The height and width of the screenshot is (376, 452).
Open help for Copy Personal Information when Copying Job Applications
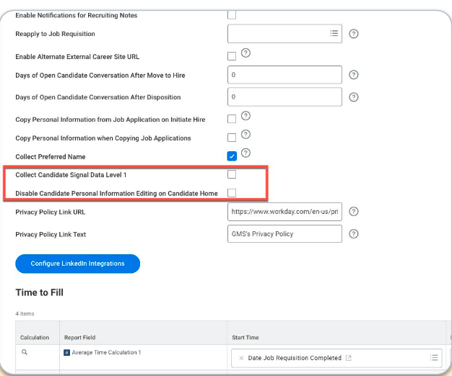pyautogui.click(x=246, y=134)
